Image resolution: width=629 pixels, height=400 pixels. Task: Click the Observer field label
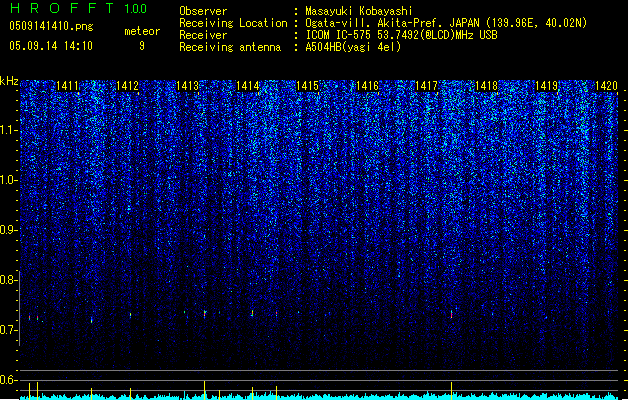point(203,11)
